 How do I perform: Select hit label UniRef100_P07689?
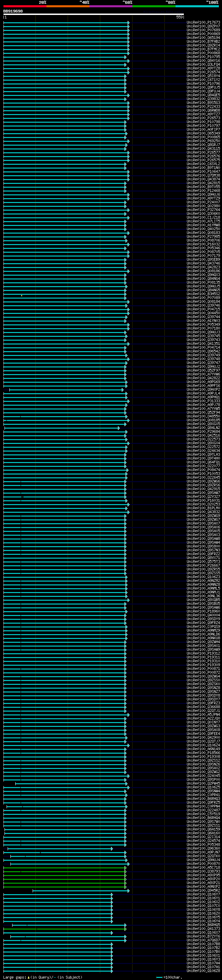[x=203, y=30]
